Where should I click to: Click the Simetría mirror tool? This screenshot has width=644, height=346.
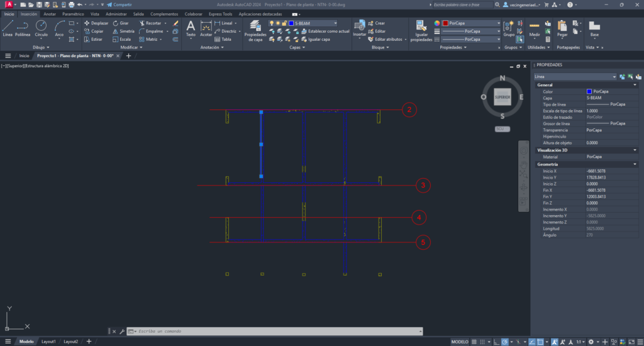point(124,31)
